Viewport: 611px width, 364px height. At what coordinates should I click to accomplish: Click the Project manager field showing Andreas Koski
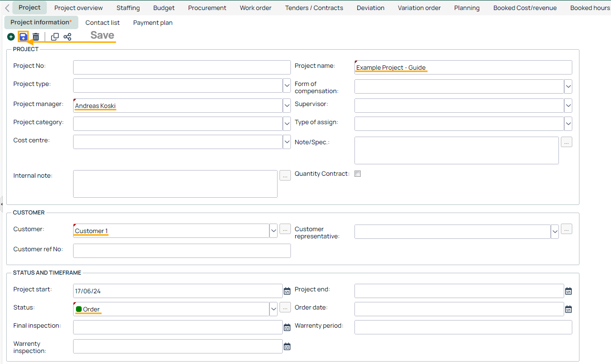point(178,106)
